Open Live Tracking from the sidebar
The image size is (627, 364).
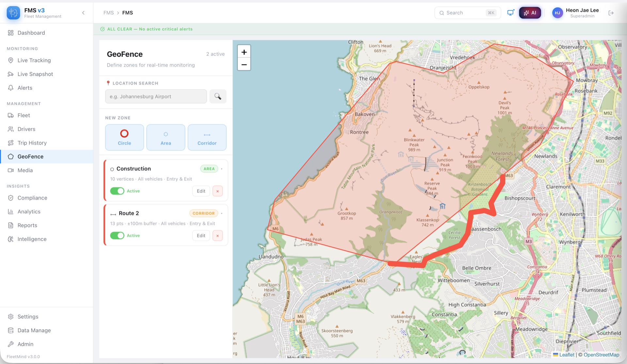coord(34,60)
